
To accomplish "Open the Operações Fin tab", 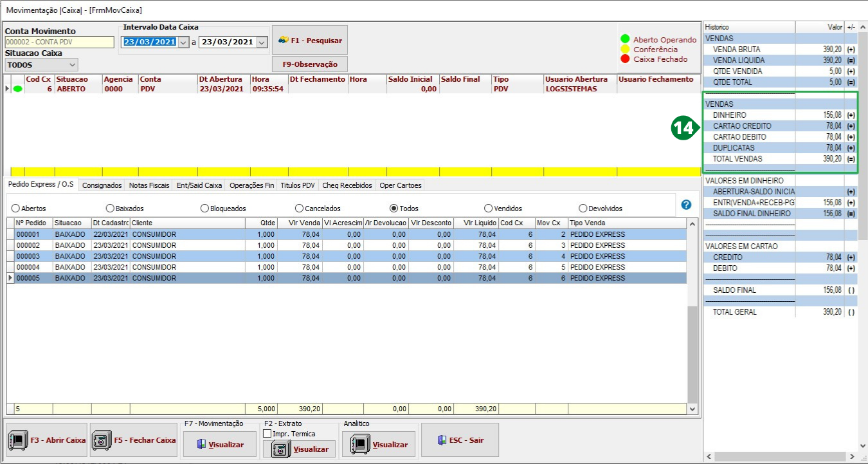I will 251,185.
